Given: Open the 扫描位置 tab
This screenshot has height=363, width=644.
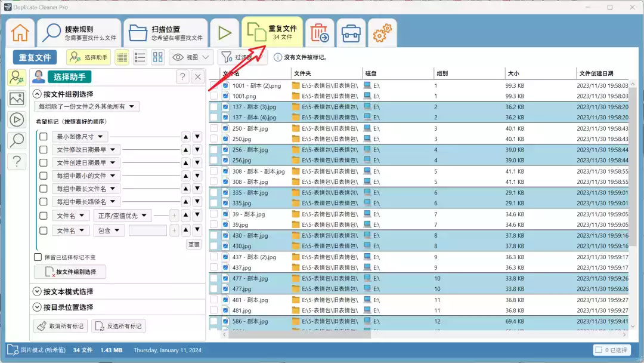Looking at the screenshot, I should pos(165,33).
